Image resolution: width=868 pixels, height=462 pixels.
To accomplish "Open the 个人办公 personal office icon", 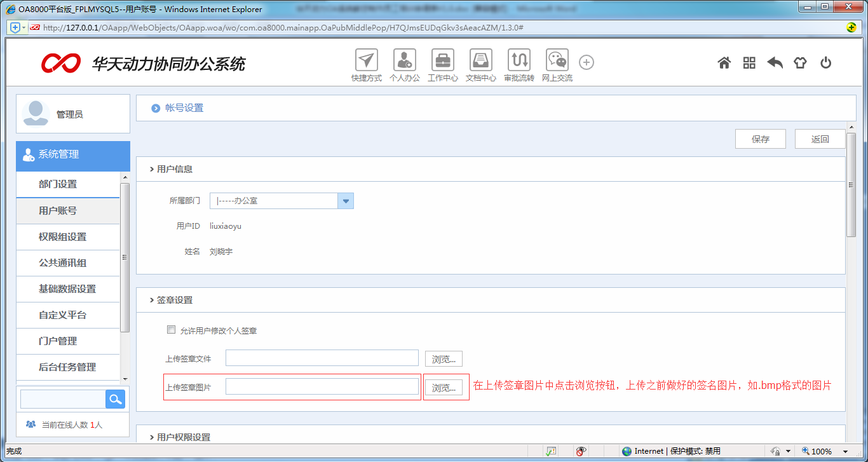I will pos(405,62).
